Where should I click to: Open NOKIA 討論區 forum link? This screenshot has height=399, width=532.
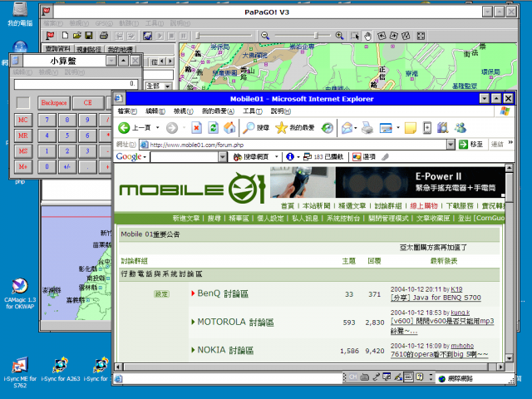click(x=225, y=350)
